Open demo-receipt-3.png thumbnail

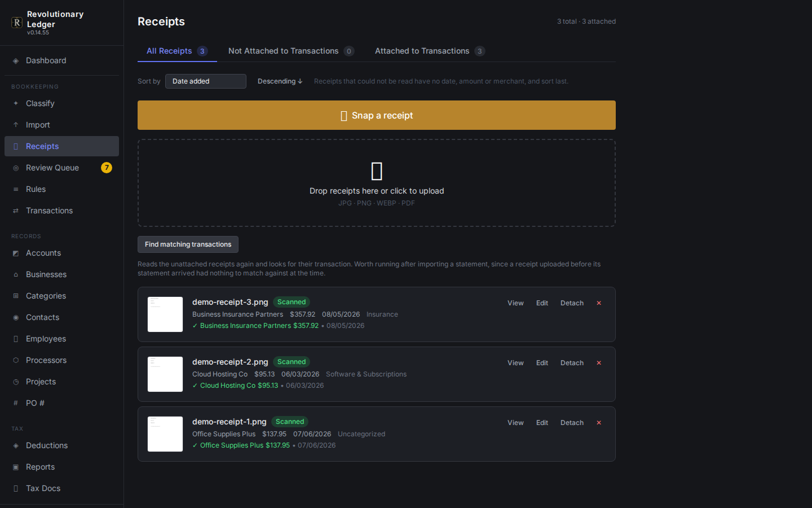(x=165, y=314)
